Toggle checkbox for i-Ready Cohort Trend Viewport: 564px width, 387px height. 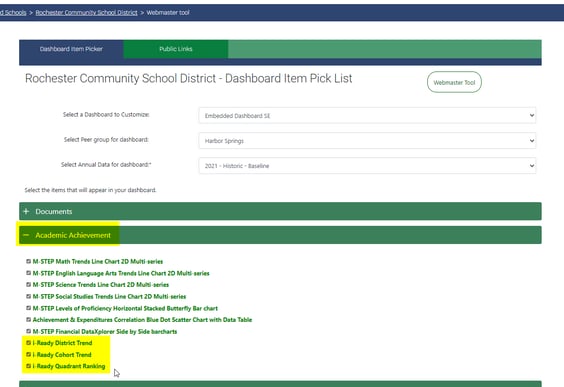pyautogui.click(x=28, y=354)
